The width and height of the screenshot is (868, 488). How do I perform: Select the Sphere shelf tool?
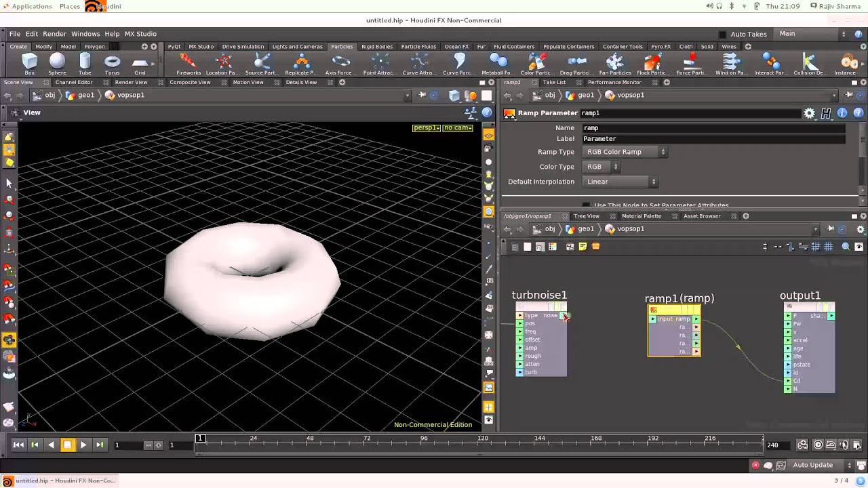[x=57, y=64]
